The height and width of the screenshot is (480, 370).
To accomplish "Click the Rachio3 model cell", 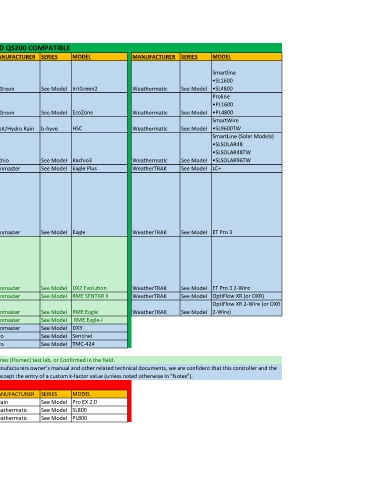I will pos(99,149).
